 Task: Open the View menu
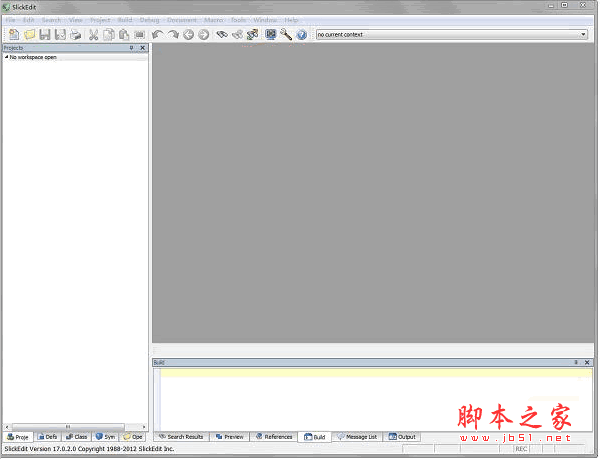pos(75,20)
